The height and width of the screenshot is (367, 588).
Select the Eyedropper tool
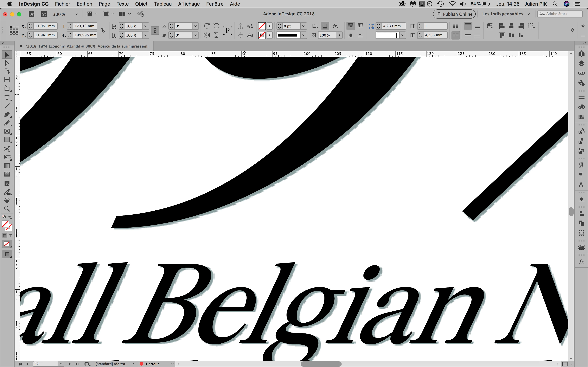[x=7, y=192]
